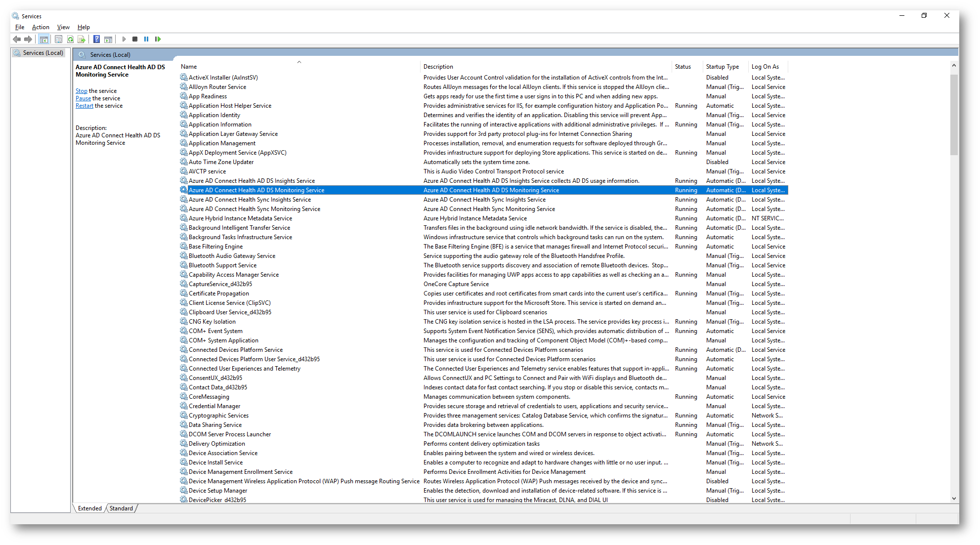
Task: Click the CNG Key Isolation gear icon
Action: (183, 322)
